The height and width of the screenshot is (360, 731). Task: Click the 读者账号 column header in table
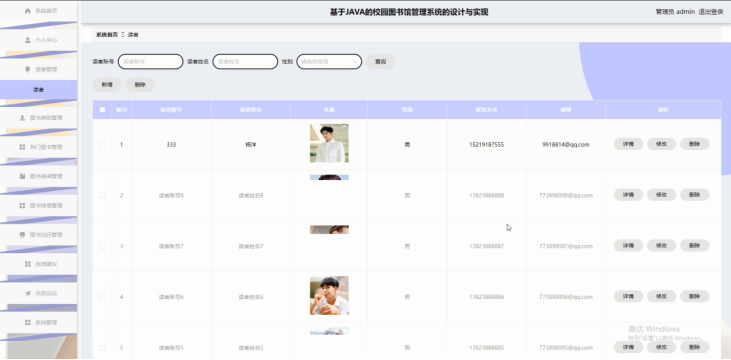[x=171, y=110]
